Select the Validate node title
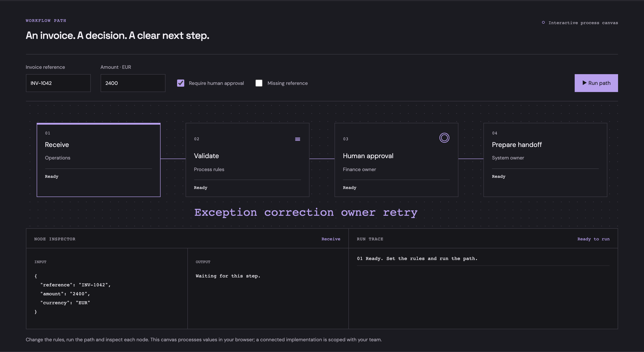The width and height of the screenshot is (644, 352). pyautogui.click(x=206, y=156)
